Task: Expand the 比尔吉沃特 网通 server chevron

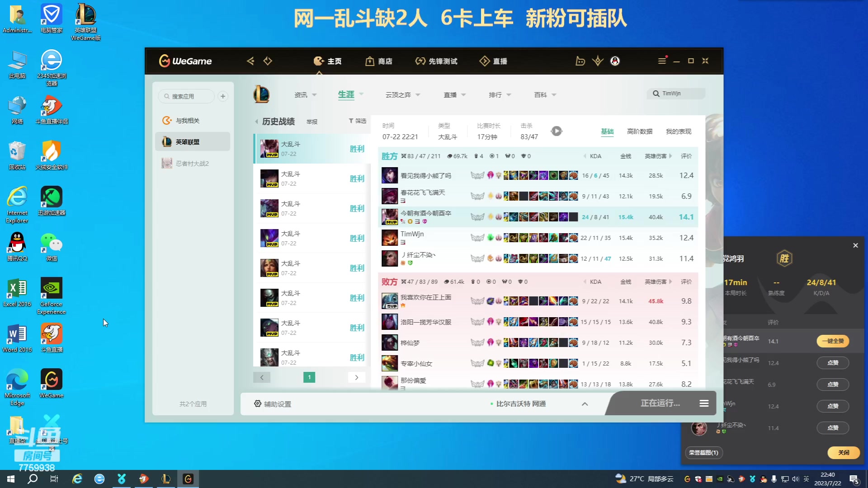Action: [585, 404]
